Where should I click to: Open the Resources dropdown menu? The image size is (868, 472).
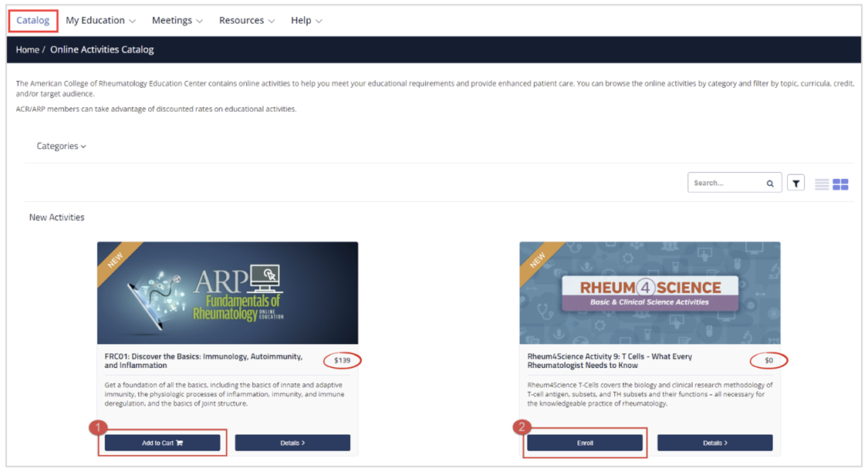coord(247,21)
